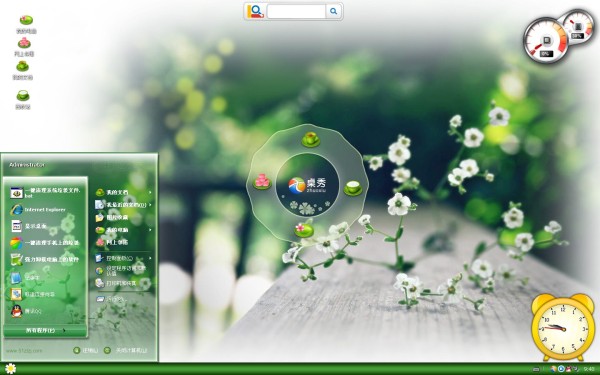Click the daisy Start button on taskbar
Screen dimensions: 600x375
coord(10,368)
